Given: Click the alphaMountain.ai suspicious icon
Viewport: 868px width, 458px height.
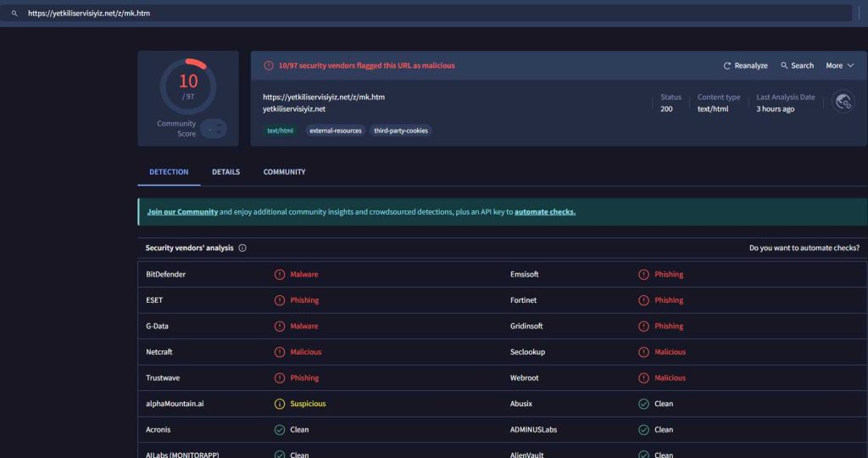Looking at the screenshot, I should 280,404.
